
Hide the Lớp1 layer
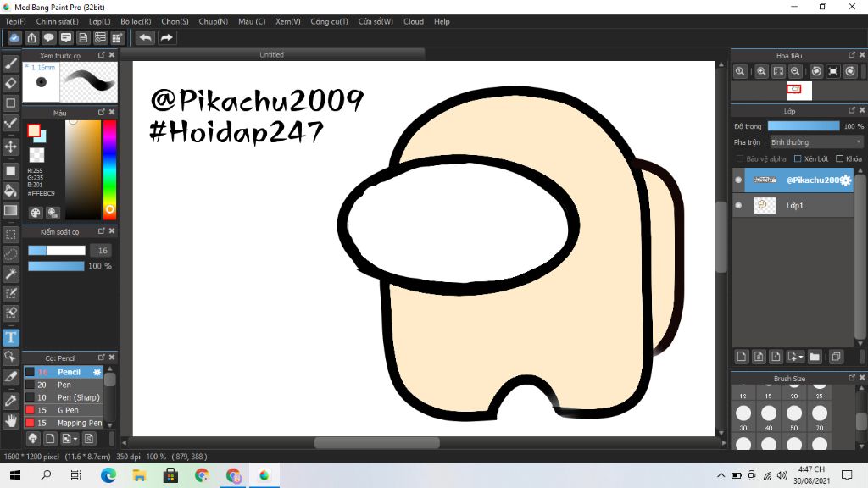click(x=738, y=205)
